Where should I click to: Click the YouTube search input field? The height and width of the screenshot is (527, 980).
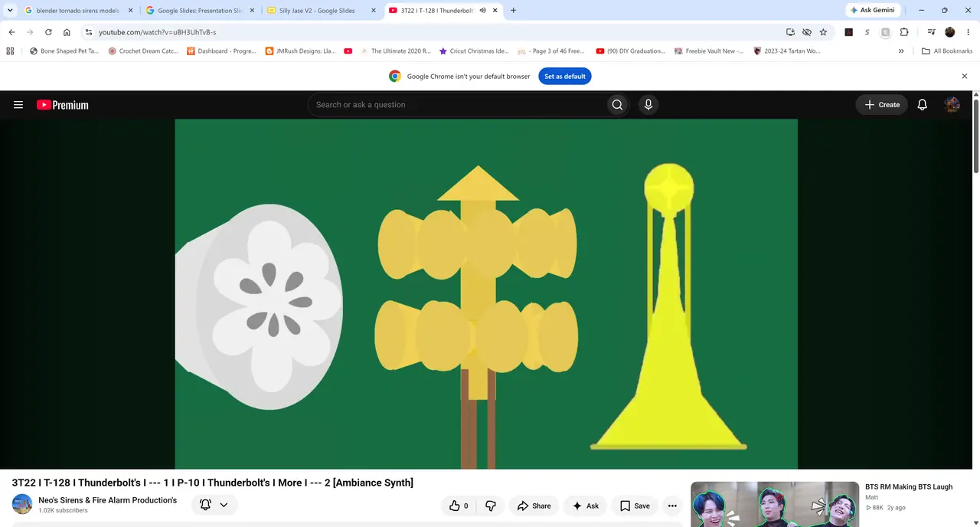(457, 105)
